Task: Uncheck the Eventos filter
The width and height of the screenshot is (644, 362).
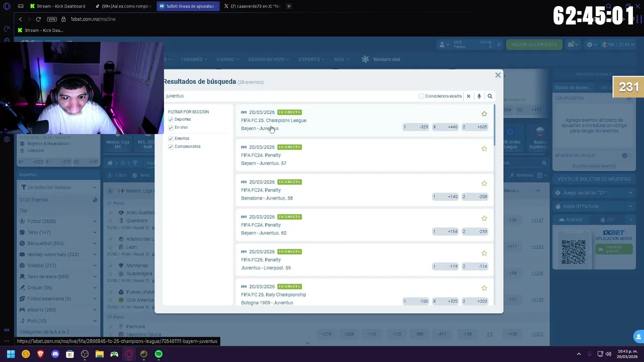Action: click(x=171, y=139)
